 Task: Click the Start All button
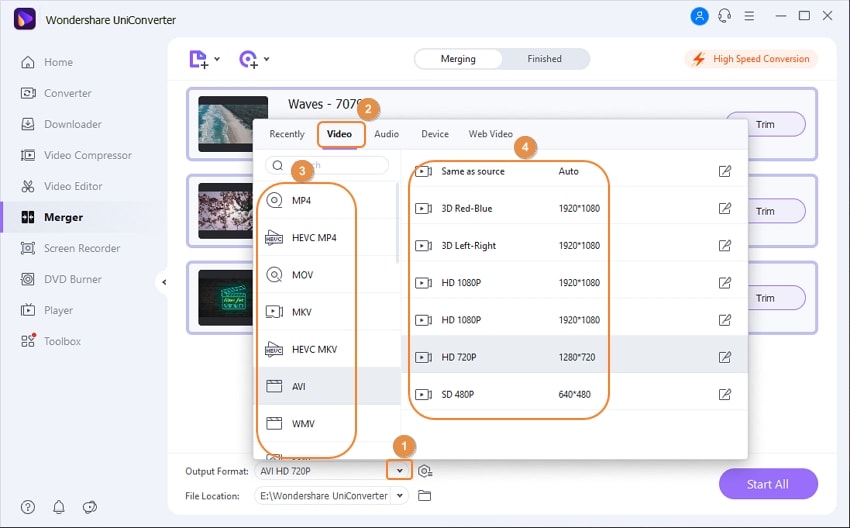[768, 484]
